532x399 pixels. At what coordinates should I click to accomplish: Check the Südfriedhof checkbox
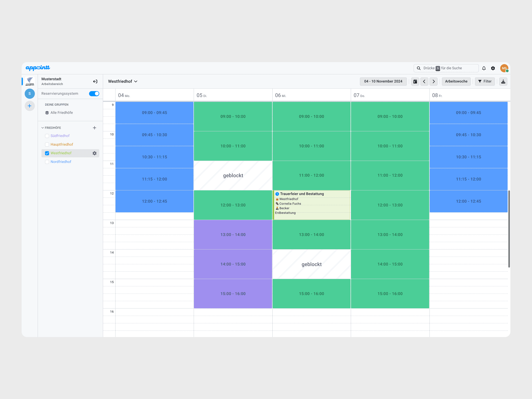47,136
